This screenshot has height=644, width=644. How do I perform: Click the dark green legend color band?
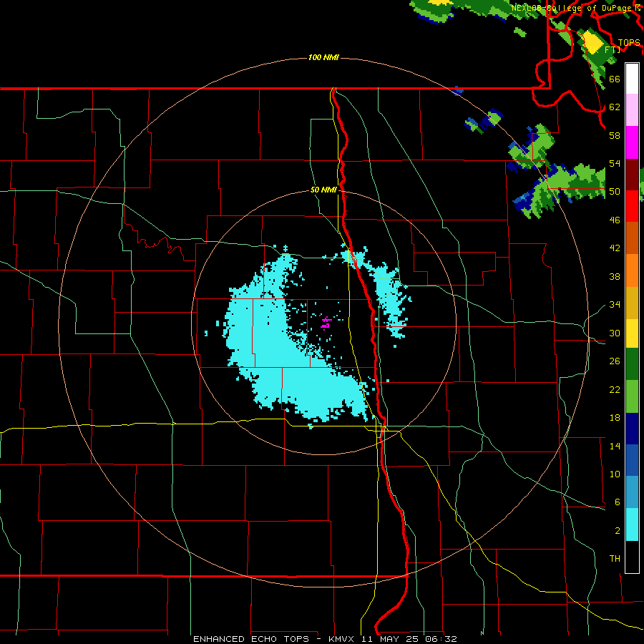coord(632,364)
